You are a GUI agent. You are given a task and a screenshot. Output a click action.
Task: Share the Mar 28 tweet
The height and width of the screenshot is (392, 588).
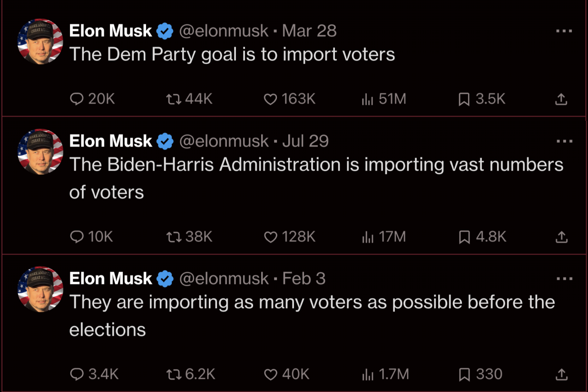pyautogui.click(x=561, y=99)
